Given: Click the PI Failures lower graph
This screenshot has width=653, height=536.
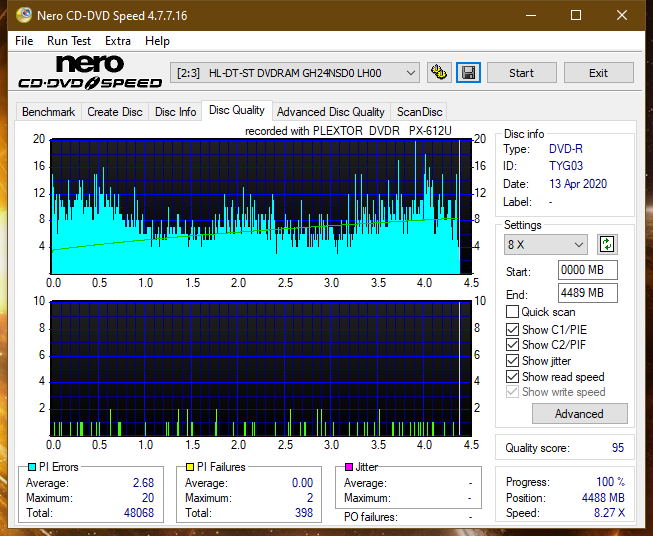Looking at the screenshot, I should [261, 369].
